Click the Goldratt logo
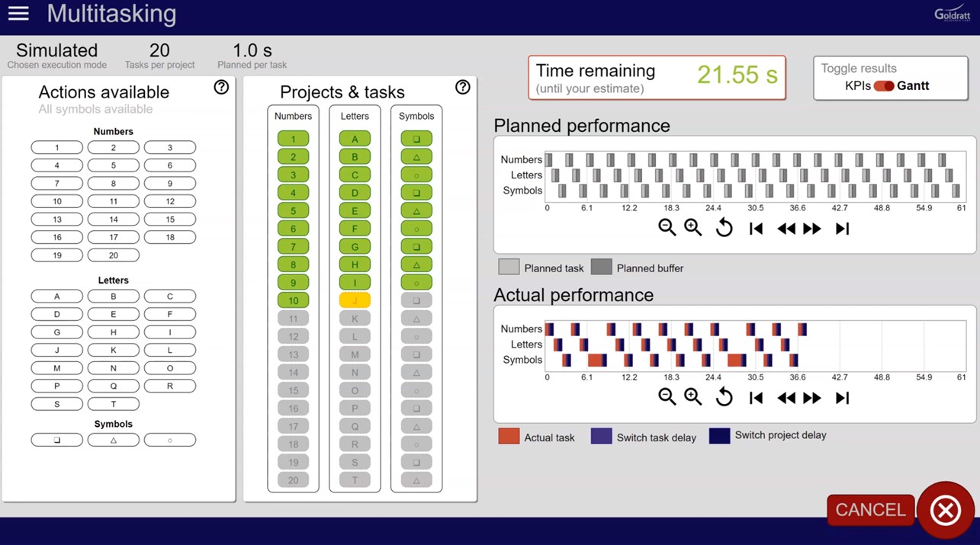This screenshot has width=980, height=545. [952, 14]
